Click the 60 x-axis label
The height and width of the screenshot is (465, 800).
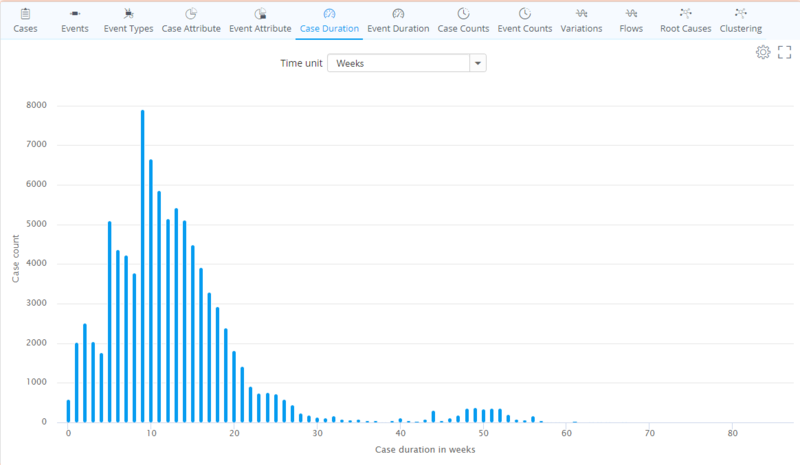566,433
